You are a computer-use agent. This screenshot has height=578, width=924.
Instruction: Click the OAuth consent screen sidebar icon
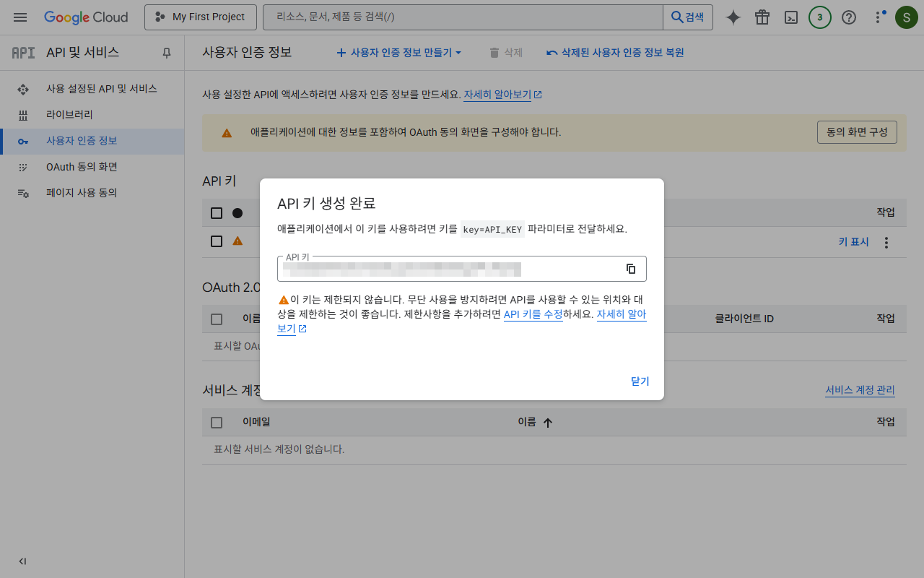[23, 167]
